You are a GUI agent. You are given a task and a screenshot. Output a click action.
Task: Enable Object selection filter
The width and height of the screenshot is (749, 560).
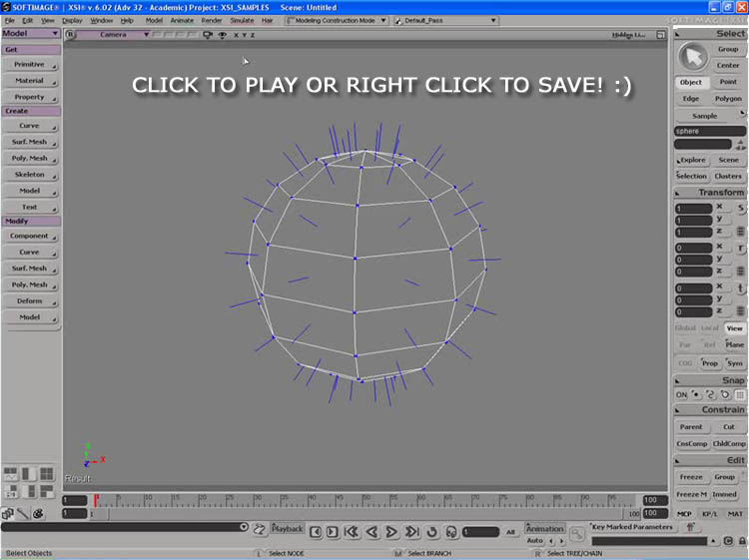pyautogui.click(x=691, y=82)
